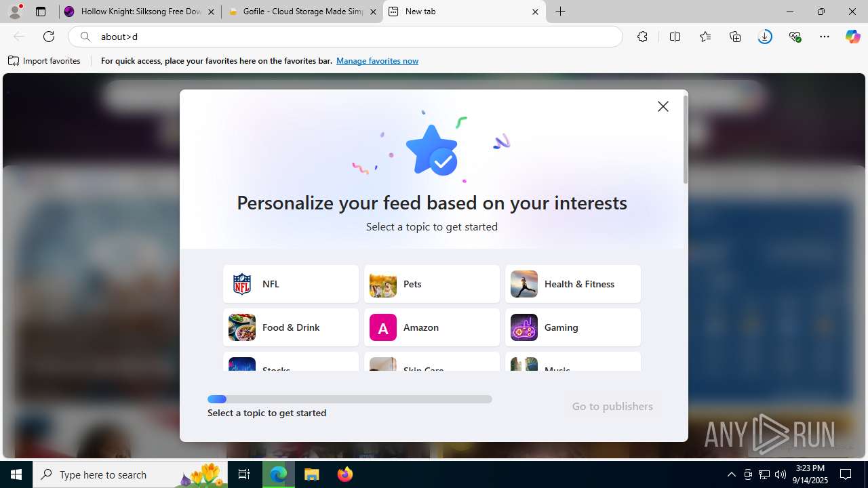Select the Pets topic
Screen dimensions: 868x488
pyautogui.click(x=432, y=284)
